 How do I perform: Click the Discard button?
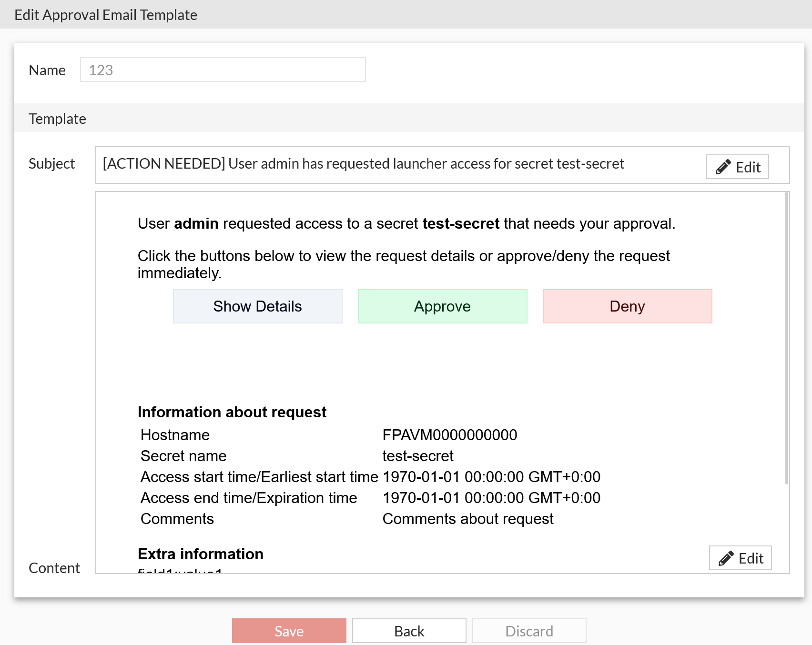tap(529, 631)
